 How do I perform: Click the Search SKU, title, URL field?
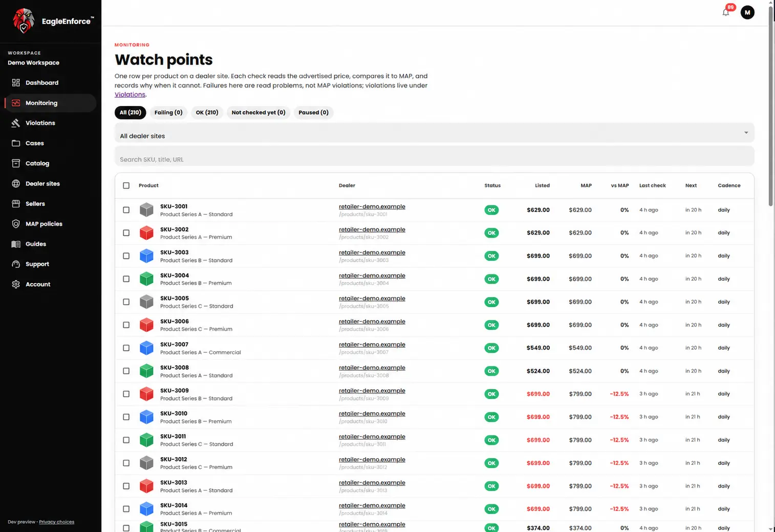click(434, 156)
